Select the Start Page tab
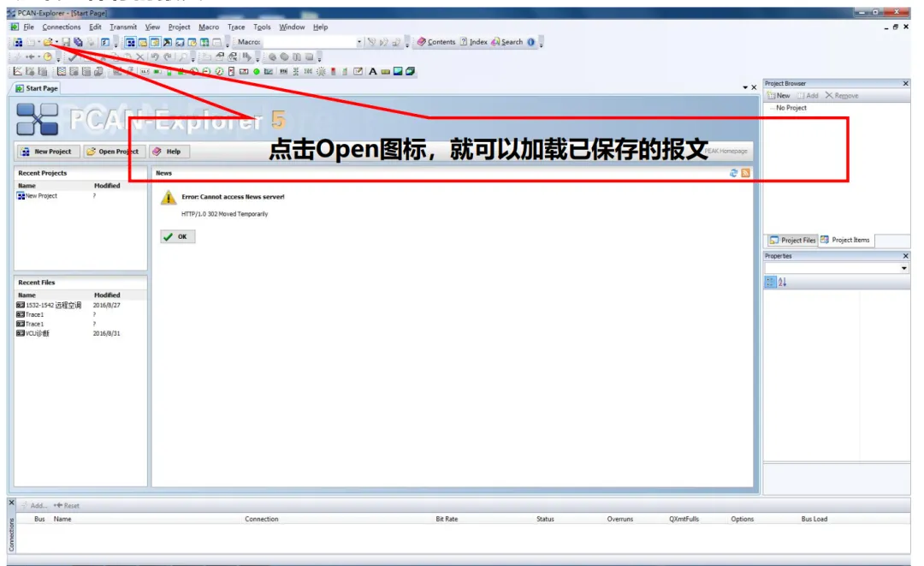This screenshot has height=566, width=924. pyautogui.click(x=37, y=88)
